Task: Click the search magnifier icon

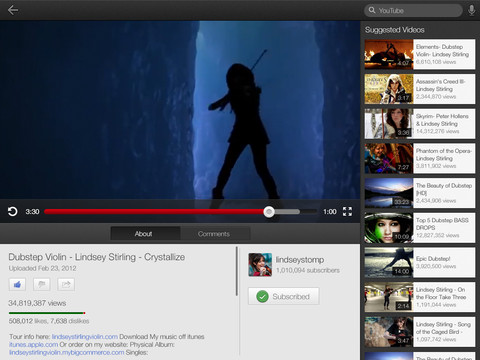Action: [x=372, y=10]
